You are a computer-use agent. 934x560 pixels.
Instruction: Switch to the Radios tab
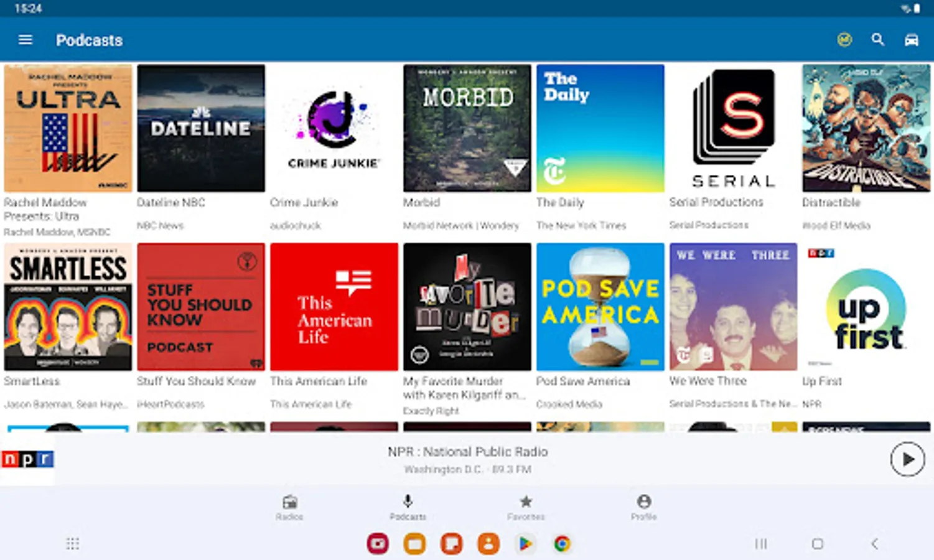289,507
